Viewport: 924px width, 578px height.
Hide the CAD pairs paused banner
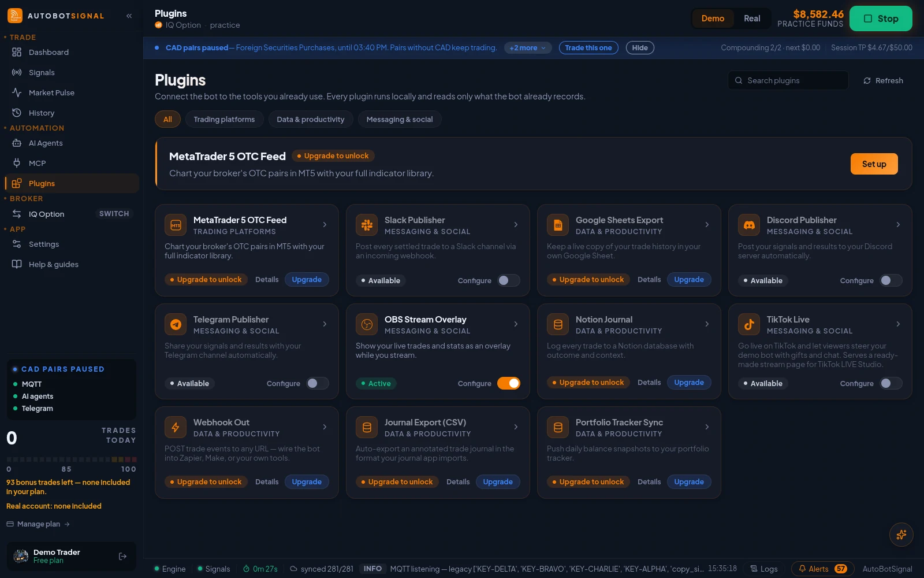coord(640,48)
